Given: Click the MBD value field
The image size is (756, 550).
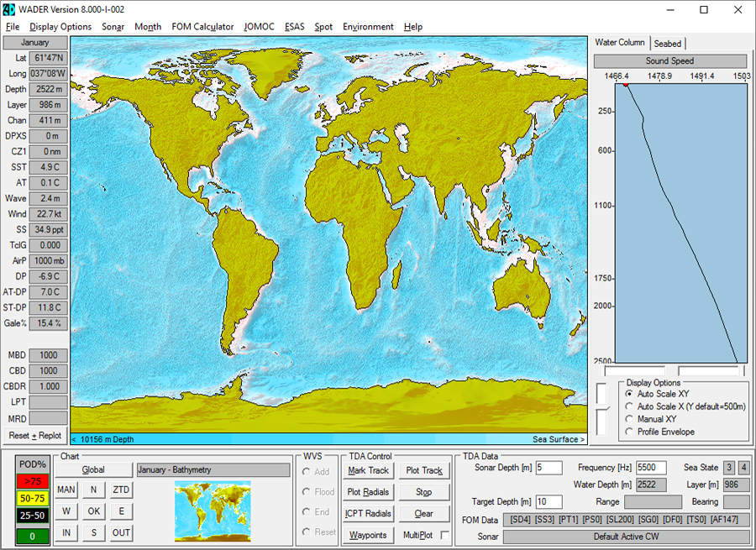Looking at the screenshot, I should [48, 355].
